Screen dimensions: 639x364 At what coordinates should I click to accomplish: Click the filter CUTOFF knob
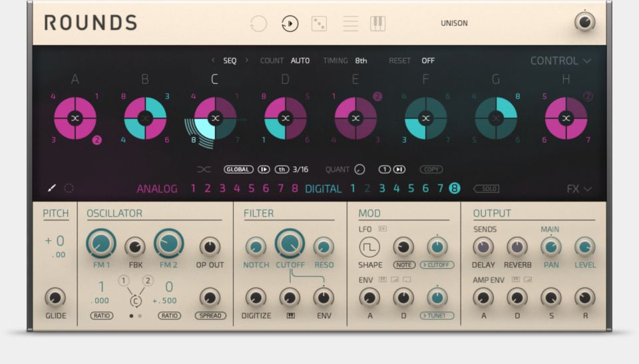pos(290,244)
